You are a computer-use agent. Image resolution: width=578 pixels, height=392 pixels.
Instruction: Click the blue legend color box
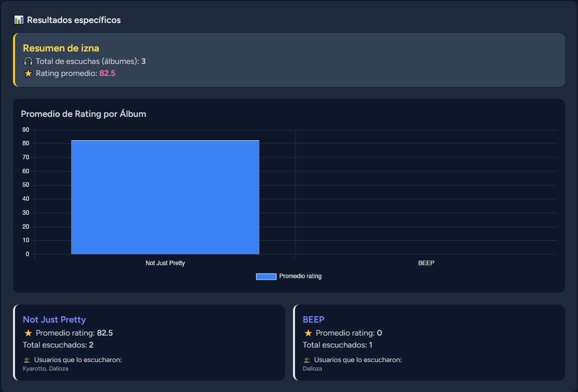[266, 276]
